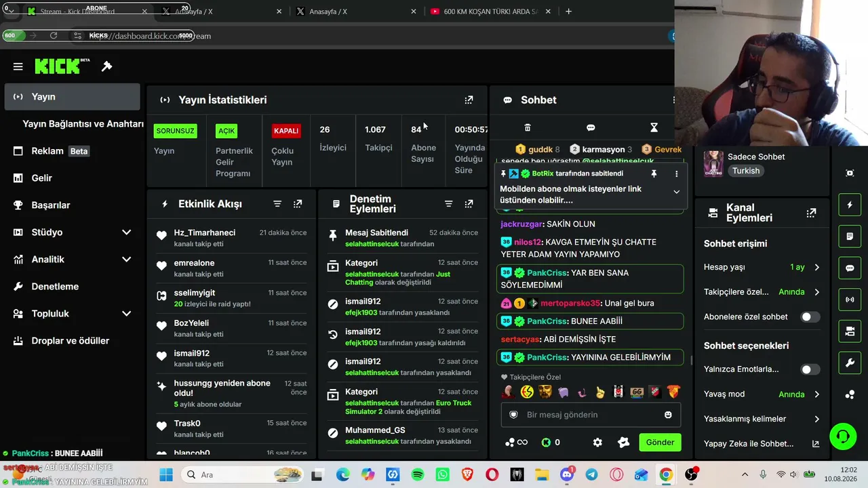
Task: Select Yayın in the sidebar
Action: point(72,97)
